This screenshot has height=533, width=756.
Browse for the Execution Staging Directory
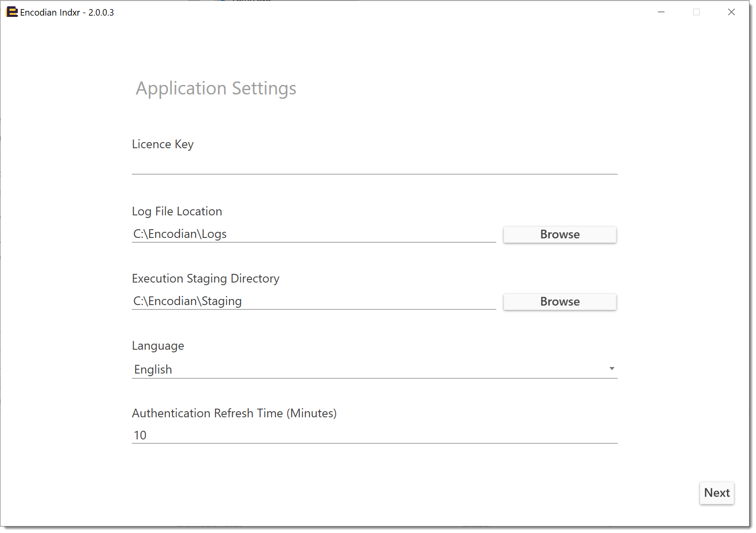tap(560, 302)
